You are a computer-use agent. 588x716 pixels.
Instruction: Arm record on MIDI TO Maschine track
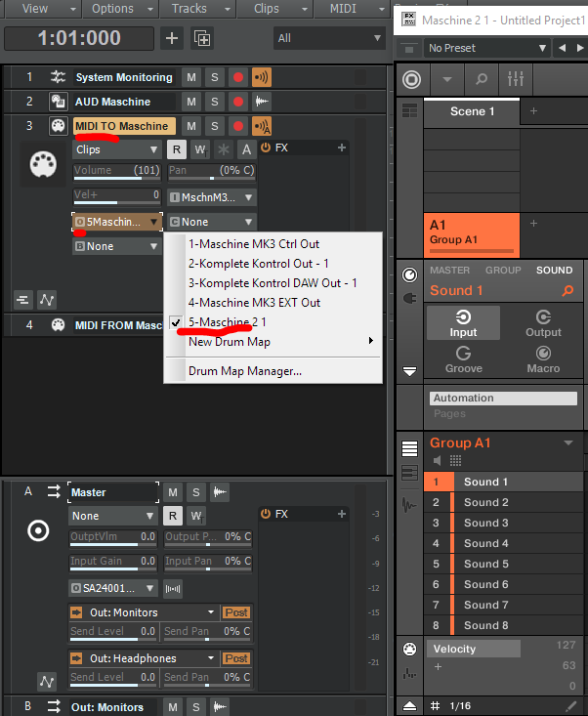click(238, 126)
